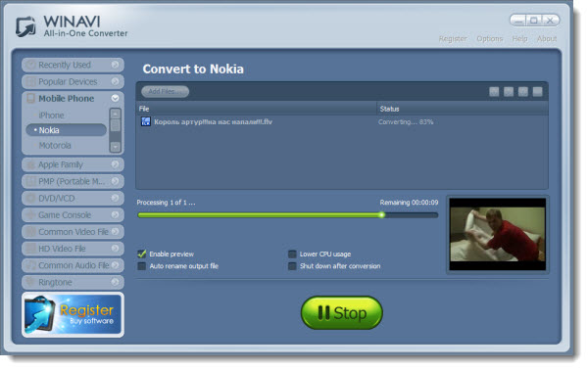This screenshot has height=370, width=588.
Task: Click the 'Remaining 00:00:09' text
Action: click(x=409, y=203)
